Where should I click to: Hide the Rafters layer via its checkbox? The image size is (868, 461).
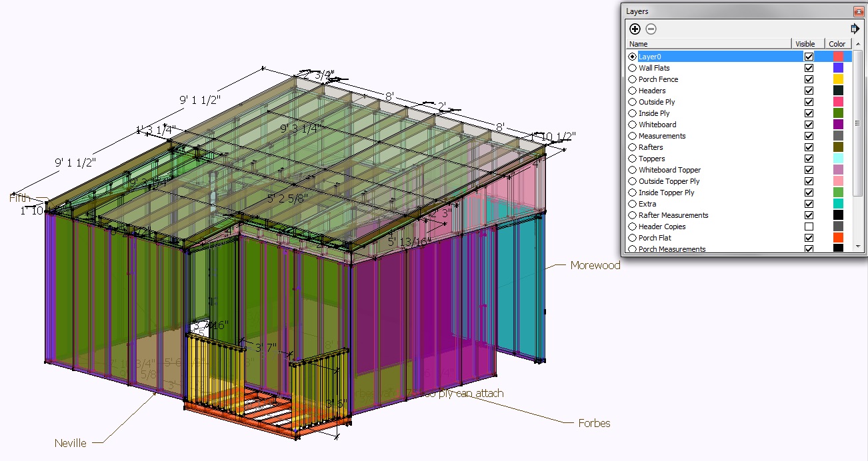click(809, 147)
